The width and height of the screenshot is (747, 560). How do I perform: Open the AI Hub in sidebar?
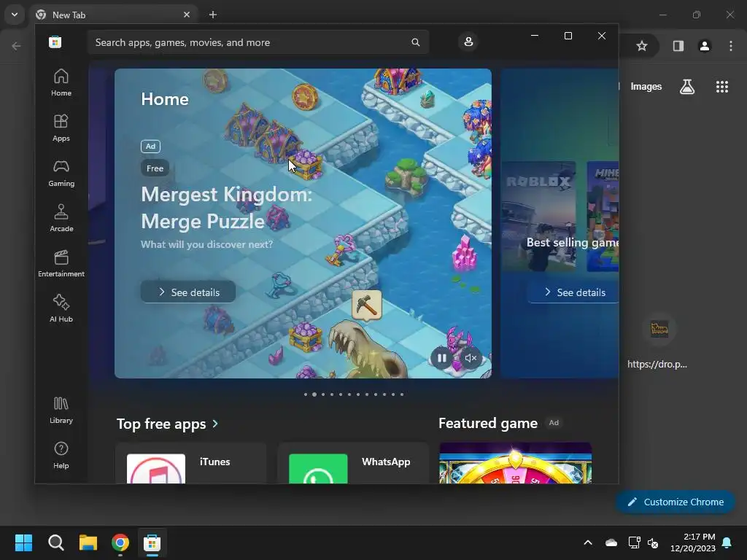(x=61, y=309)
